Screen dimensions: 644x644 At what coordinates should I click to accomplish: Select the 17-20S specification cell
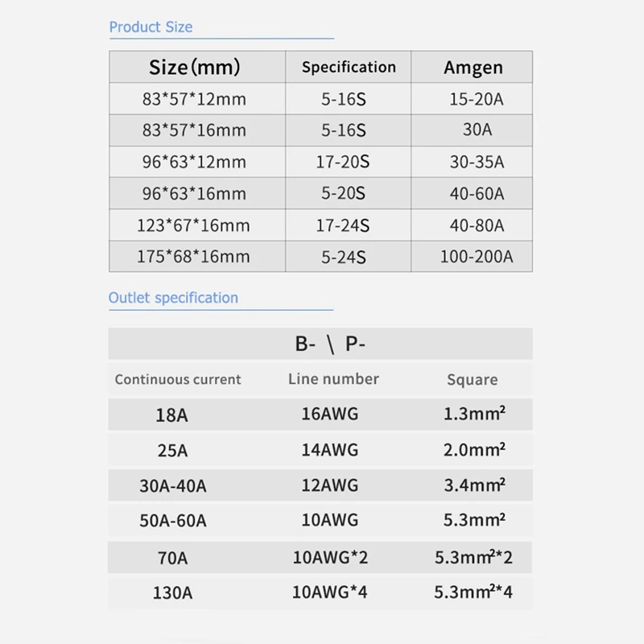[342, 162]
